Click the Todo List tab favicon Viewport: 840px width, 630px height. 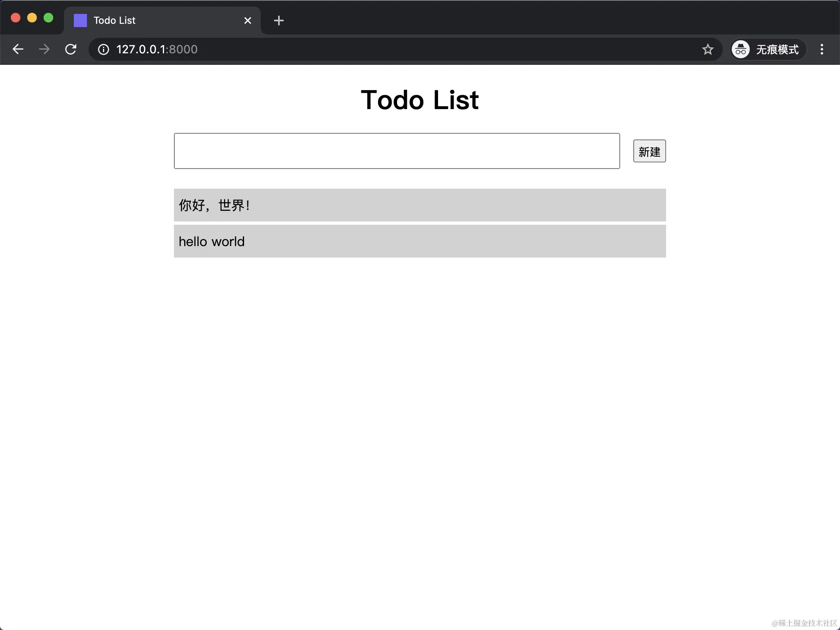pos(80,20)
